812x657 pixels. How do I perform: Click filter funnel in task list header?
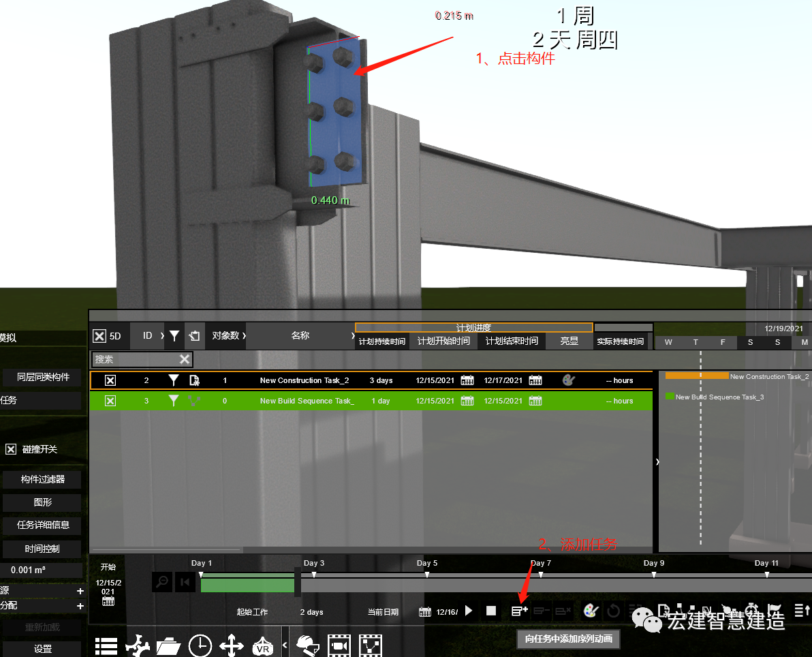[x=174, y=336]
